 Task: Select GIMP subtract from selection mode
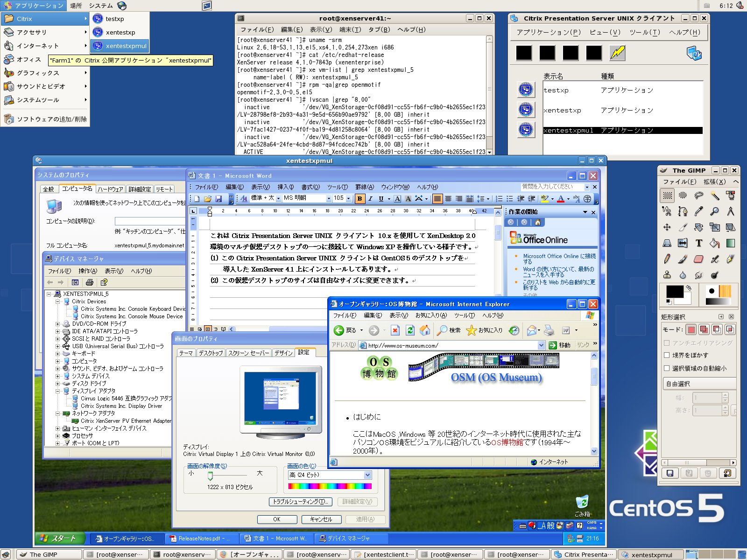click(x=717, y=329)
